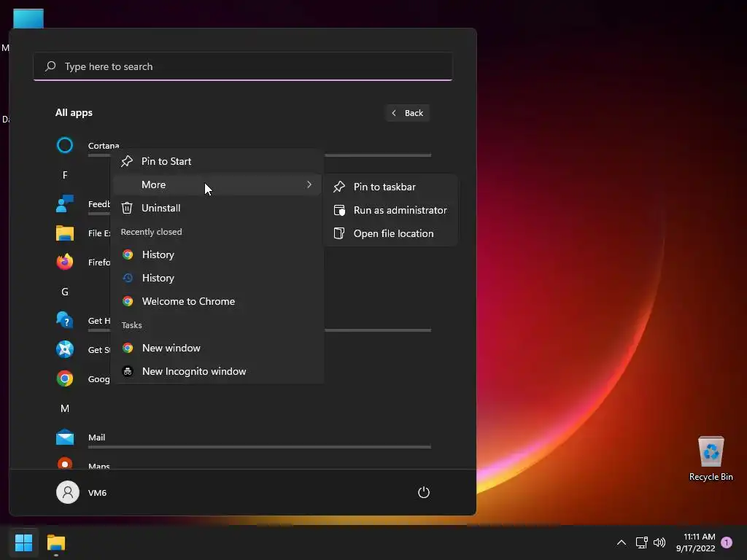This screenshot has height=560, width=747.
Task: Click the Windows Start button
Action: pyautogui.click(x=23, y=542)
